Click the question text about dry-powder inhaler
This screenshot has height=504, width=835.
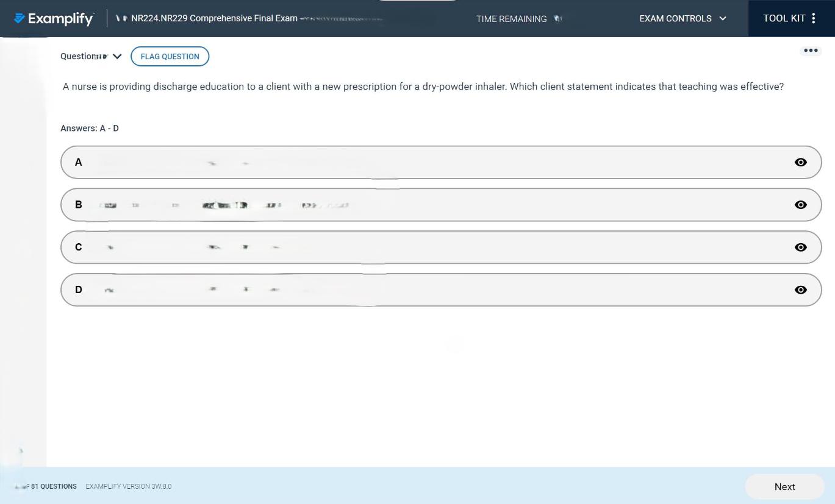(423, 87)
